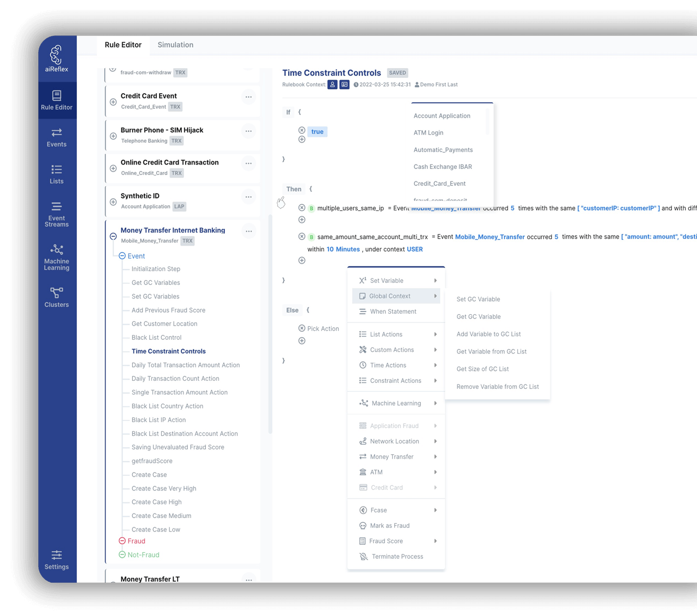Viewport: 697px width, 616px height.
Task: Open the Events section in sidebar
Action: 57,137
